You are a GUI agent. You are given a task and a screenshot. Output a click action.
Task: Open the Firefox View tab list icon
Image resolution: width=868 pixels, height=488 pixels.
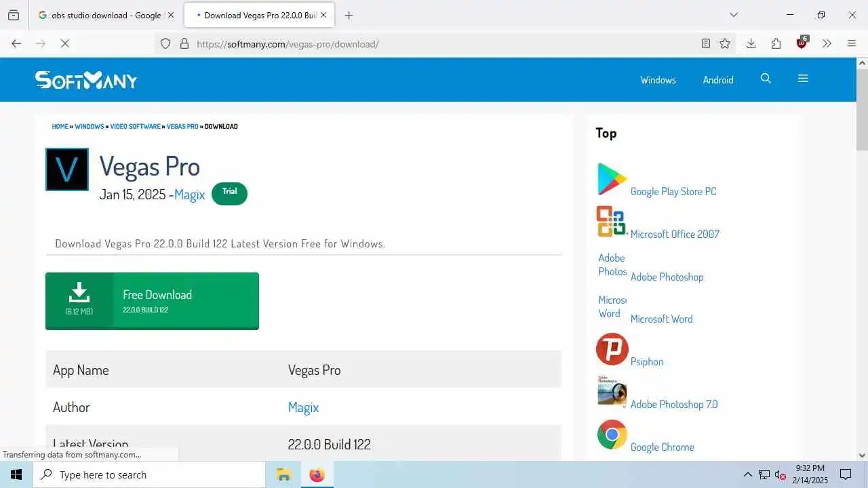pyautogui.click(x=14, y=15)
